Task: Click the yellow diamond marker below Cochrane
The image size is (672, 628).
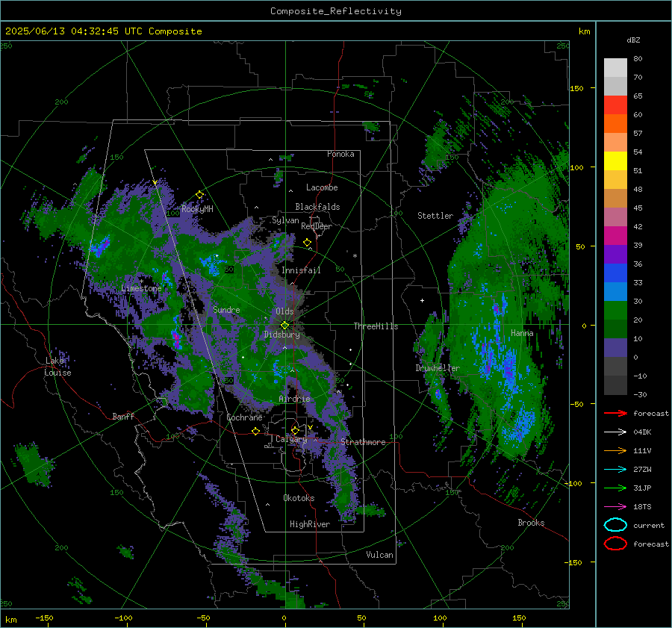Action: click(x=256, y=431)
